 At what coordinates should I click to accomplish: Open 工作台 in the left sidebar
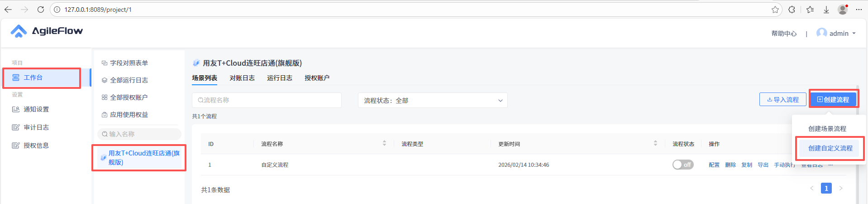point(33,78)
